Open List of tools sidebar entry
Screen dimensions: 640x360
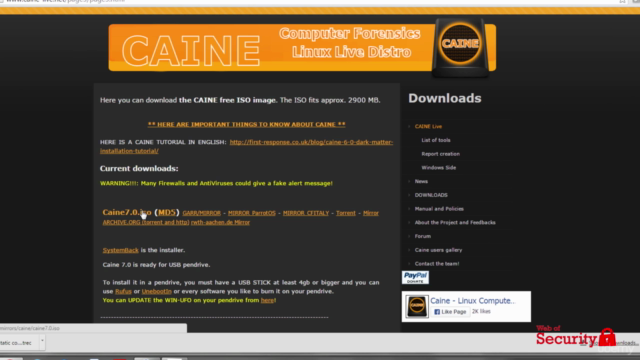click(x=436, y=140)
